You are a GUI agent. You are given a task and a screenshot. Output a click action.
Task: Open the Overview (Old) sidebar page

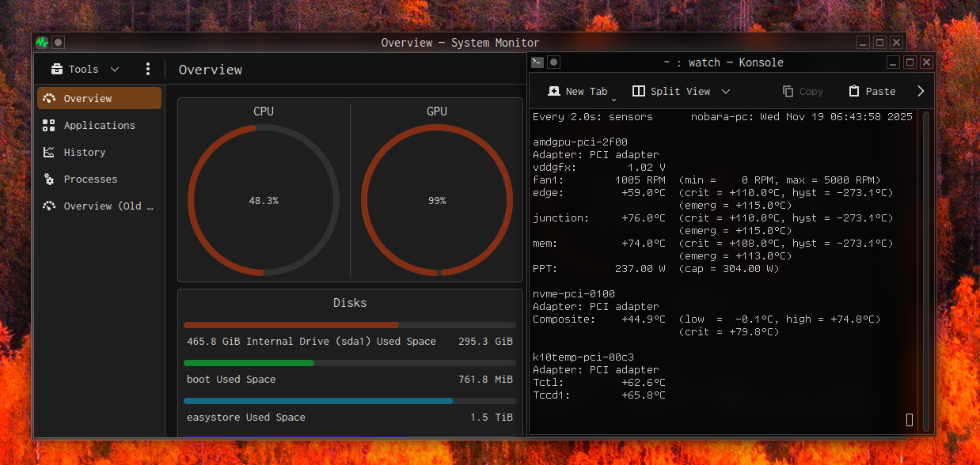point(100,206)
